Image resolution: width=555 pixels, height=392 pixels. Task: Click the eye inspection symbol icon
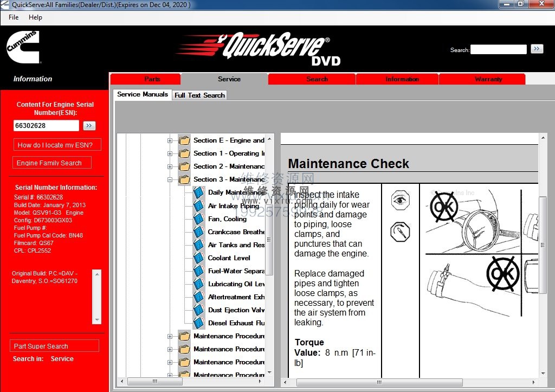(401, 201)
